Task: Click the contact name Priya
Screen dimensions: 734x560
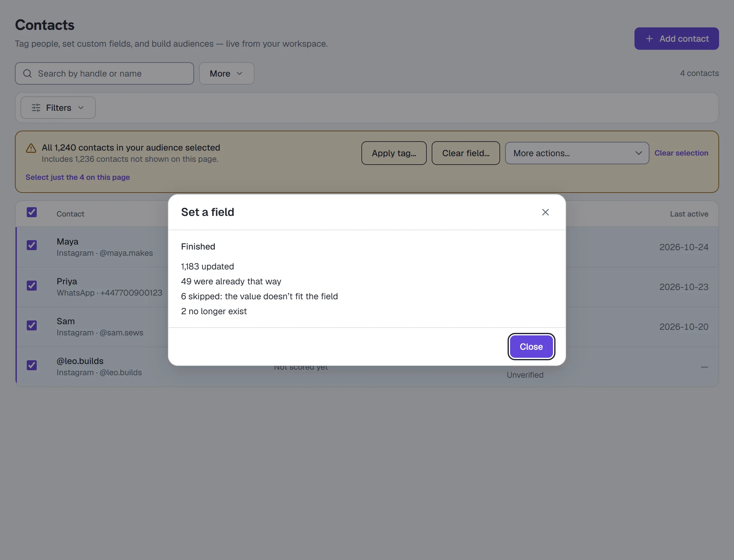Action: click(67, 281)
